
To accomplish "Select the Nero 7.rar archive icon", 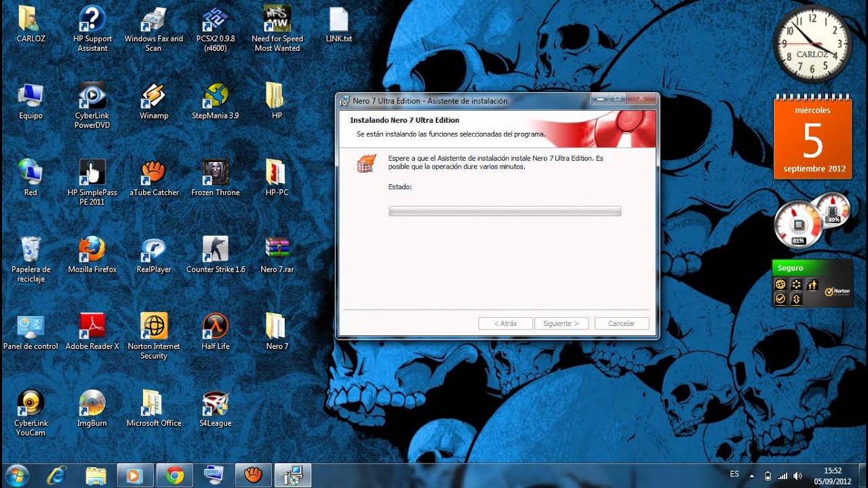I will point(277,254).
